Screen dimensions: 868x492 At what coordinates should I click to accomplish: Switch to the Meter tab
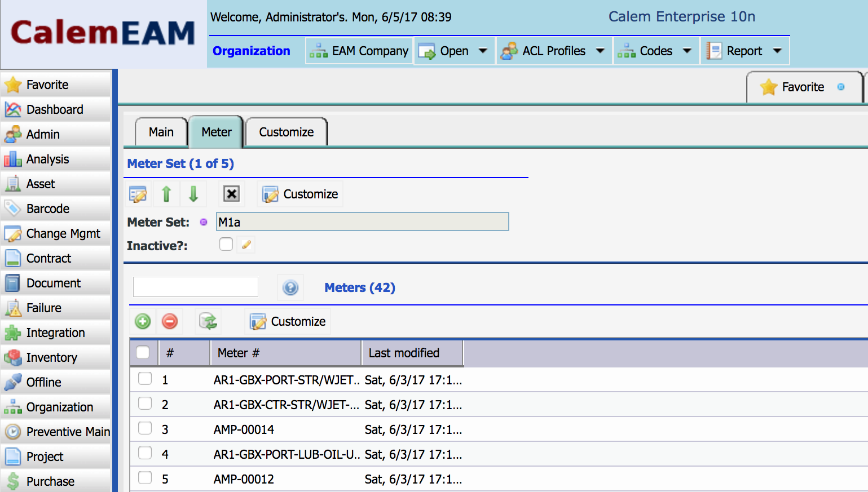pyautogui.click(x=217, y=132)
